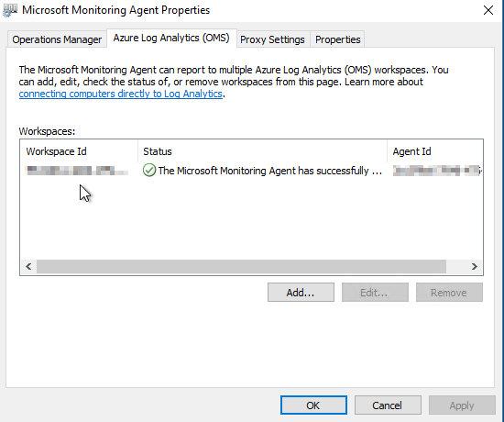504x422 pixels.
Task: Open the Properties tab
Action: click(337, 39)
